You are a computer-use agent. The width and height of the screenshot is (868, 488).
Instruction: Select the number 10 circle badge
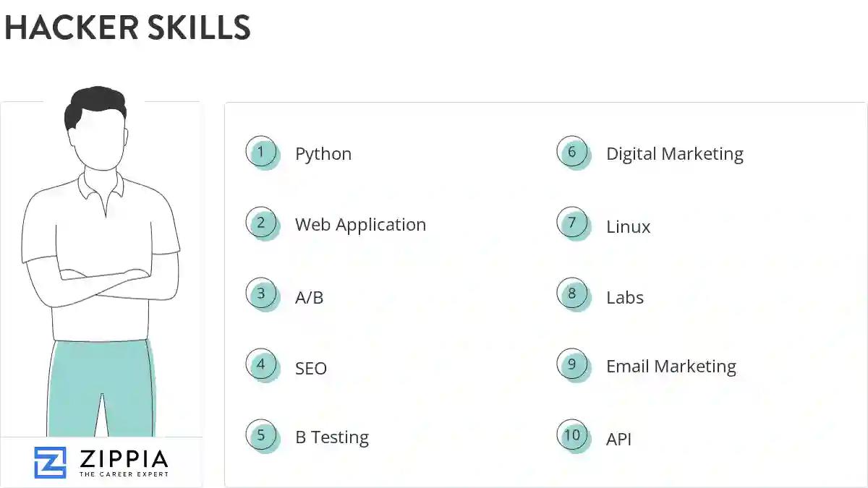(572, 435)
